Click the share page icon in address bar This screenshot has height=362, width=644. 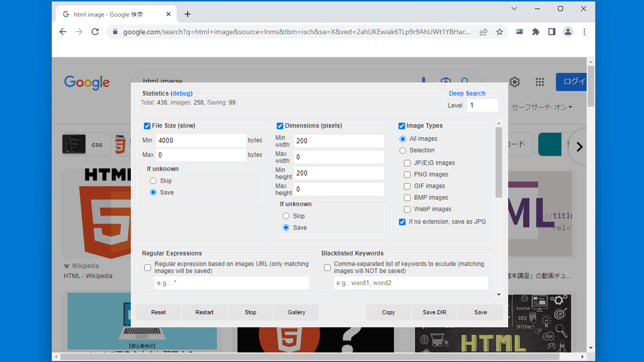coord(484,32)
